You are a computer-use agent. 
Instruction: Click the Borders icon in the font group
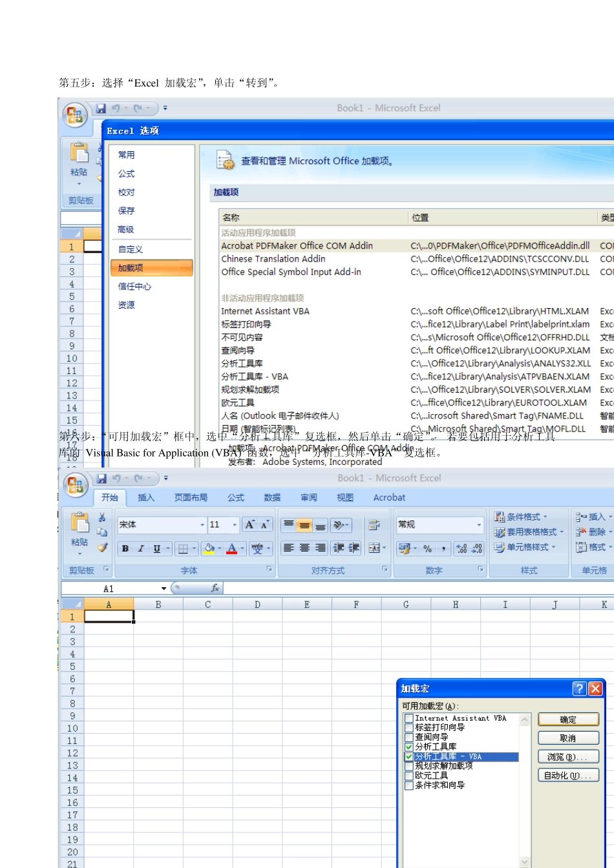click(184, 548)
